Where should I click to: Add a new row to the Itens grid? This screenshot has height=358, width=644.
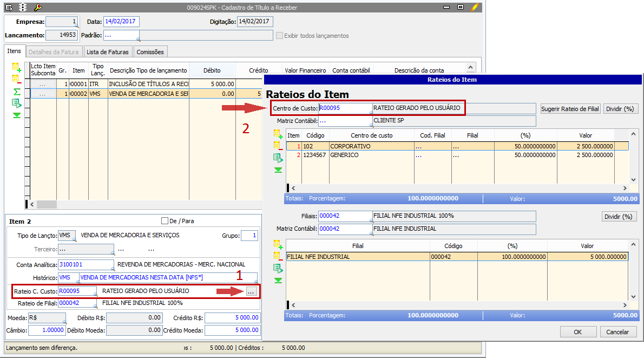[x=17, y=68]
